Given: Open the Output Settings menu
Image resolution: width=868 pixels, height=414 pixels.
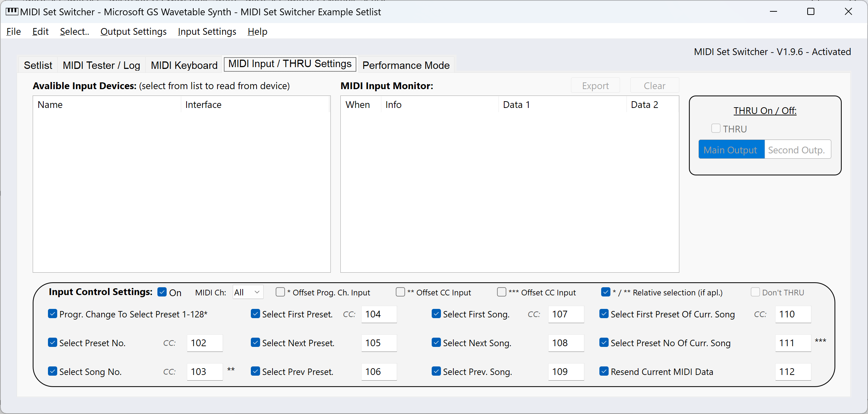Looking at the screenshot, I should coord(133,32).
